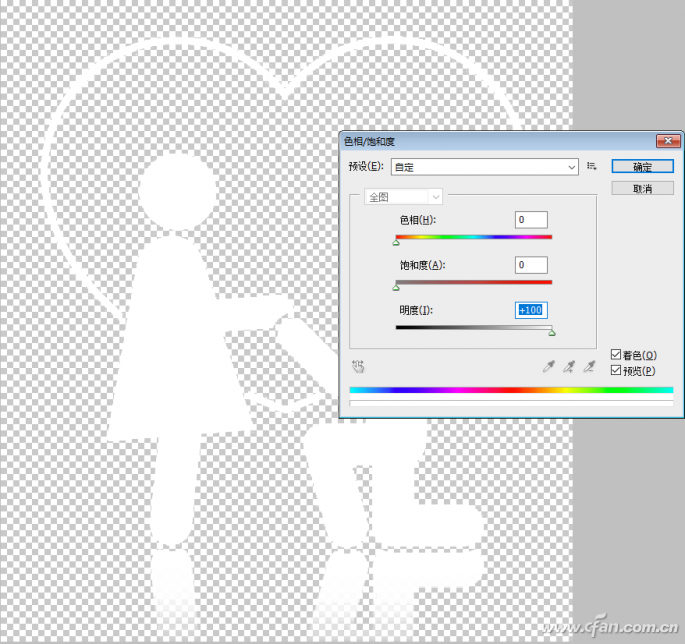The image size is (685, 644).
Task: Toggle the 着色 colorize checkbox
Action: coord(616,354)
